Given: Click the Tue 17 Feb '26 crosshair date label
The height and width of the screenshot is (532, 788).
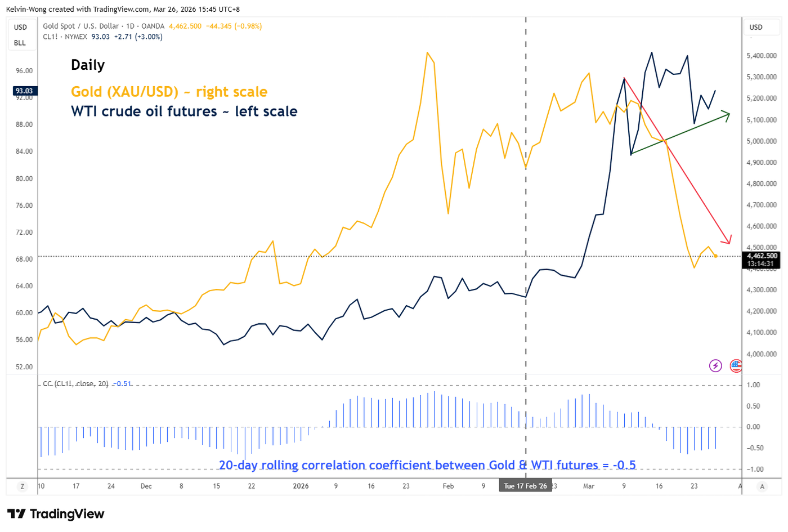Looking at the screenshot, I should [526, 485].
